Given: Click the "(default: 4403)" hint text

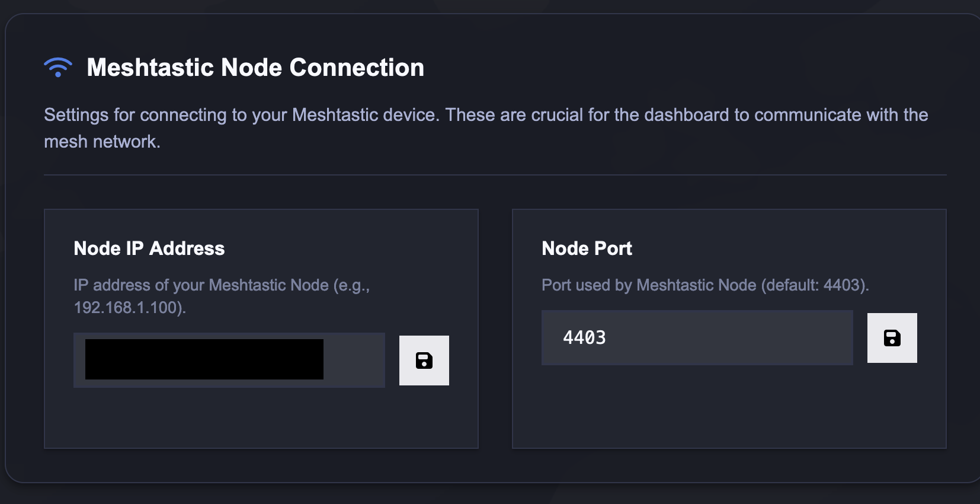Looking at the screenshot, I should pyautogui.click(x=815, y=285).
